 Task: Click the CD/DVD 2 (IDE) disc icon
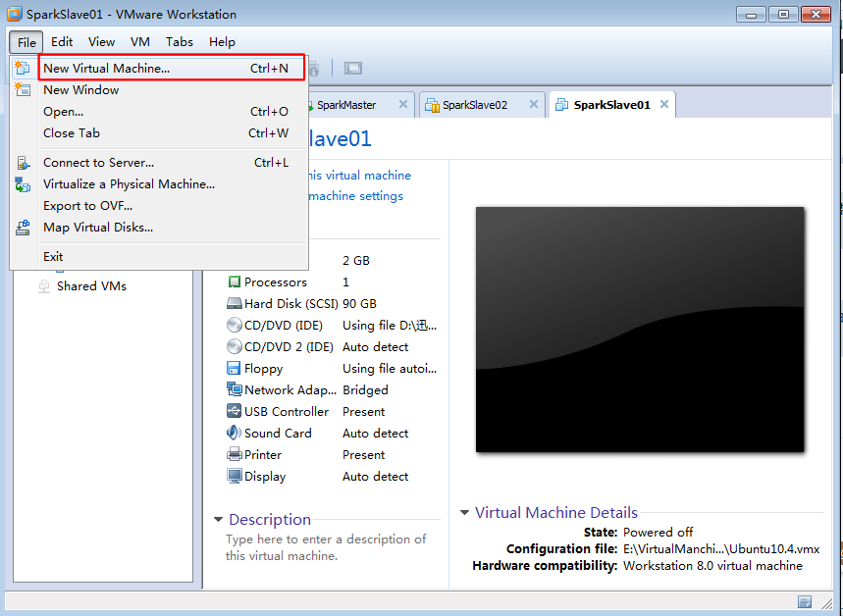tap(234, 346)
